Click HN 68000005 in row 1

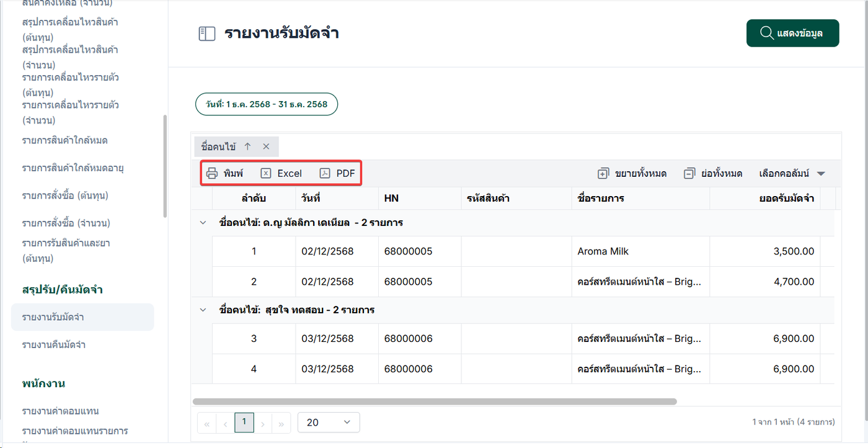click(x=408, y=251)
